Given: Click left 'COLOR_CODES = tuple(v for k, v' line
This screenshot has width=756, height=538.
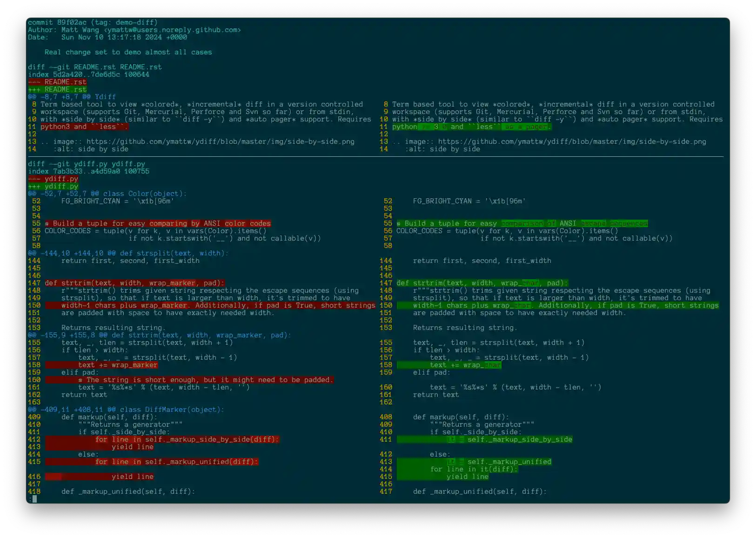Looking at the screenshot, I should (155, 231).
